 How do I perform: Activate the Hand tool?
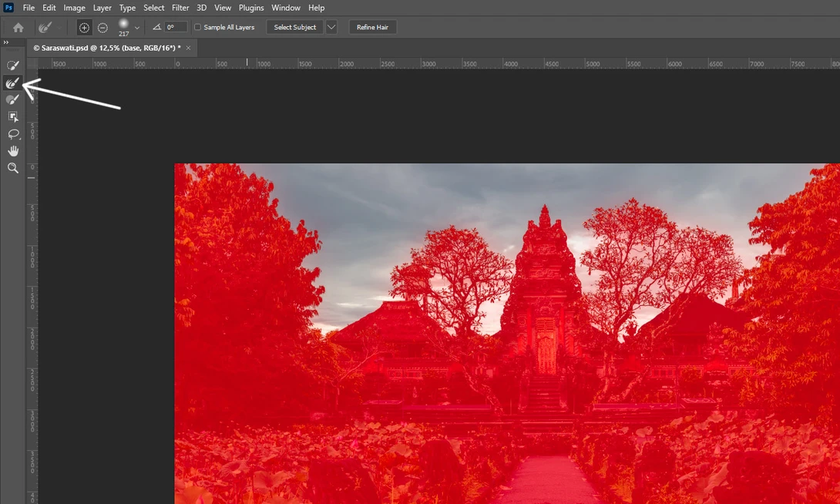point(12,151)
